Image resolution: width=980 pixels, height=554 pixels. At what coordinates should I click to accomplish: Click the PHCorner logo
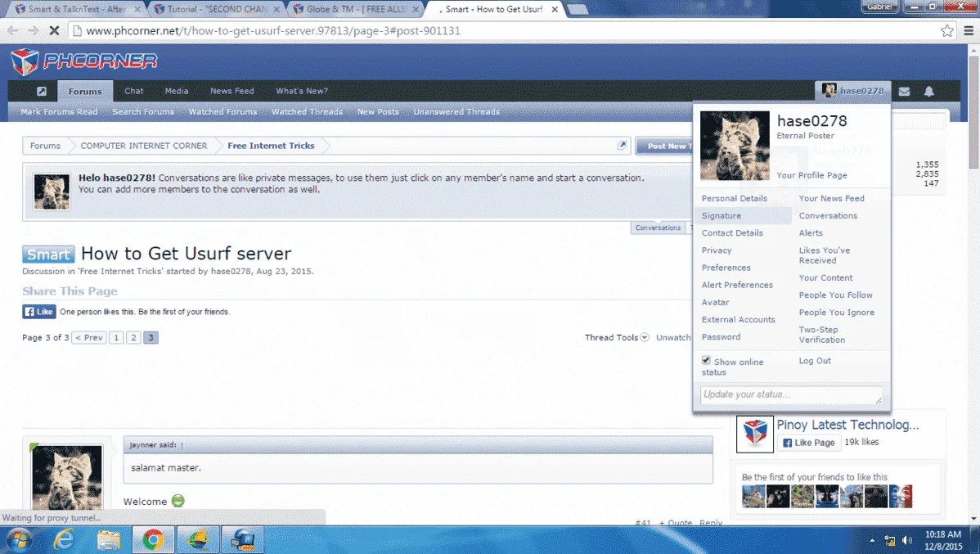[83, 61]
